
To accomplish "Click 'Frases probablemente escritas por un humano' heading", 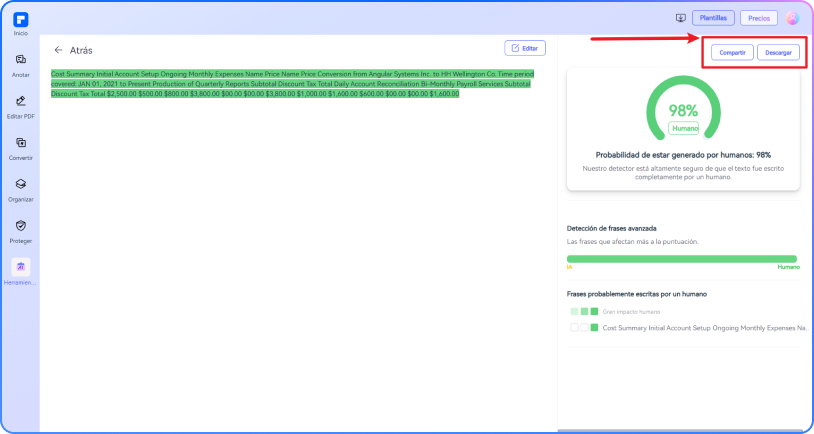I will click(636, 294).
